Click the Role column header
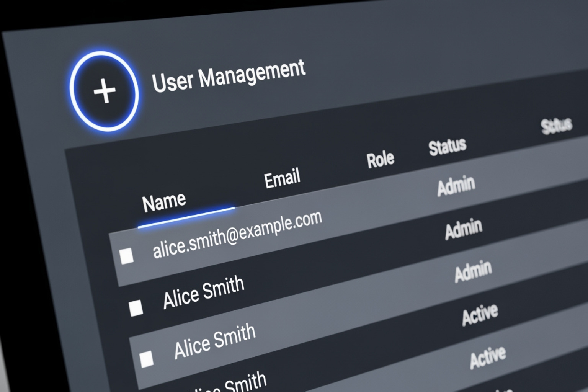The image size is (588, 392). tap(380, 159)
